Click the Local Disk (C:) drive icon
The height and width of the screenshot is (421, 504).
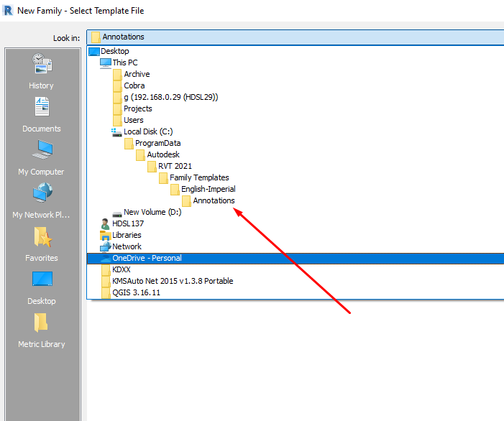116,132
